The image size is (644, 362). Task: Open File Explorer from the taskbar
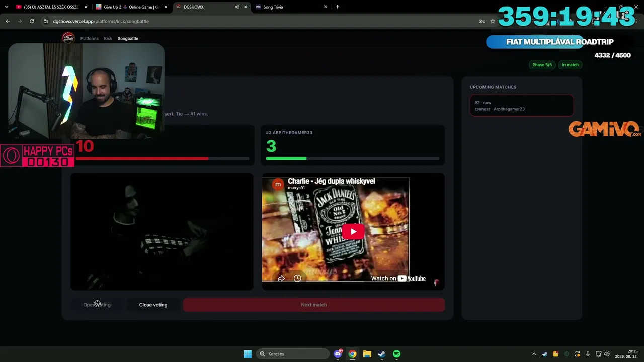point(367,354)
